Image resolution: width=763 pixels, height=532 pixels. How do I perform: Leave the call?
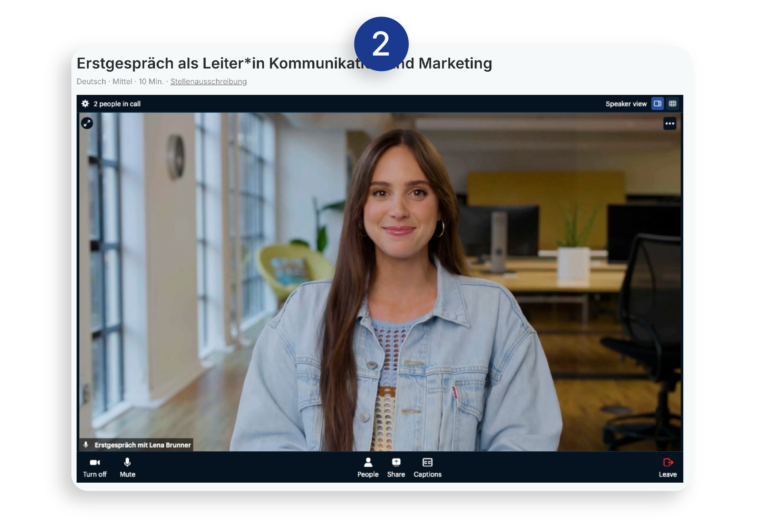(667, 468)
